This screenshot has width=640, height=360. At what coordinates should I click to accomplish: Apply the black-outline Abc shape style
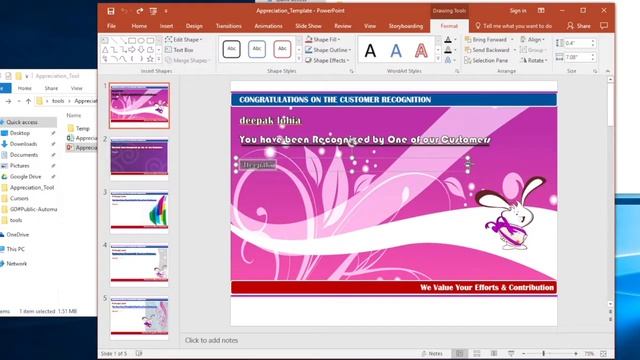click(x=231, y=49)
